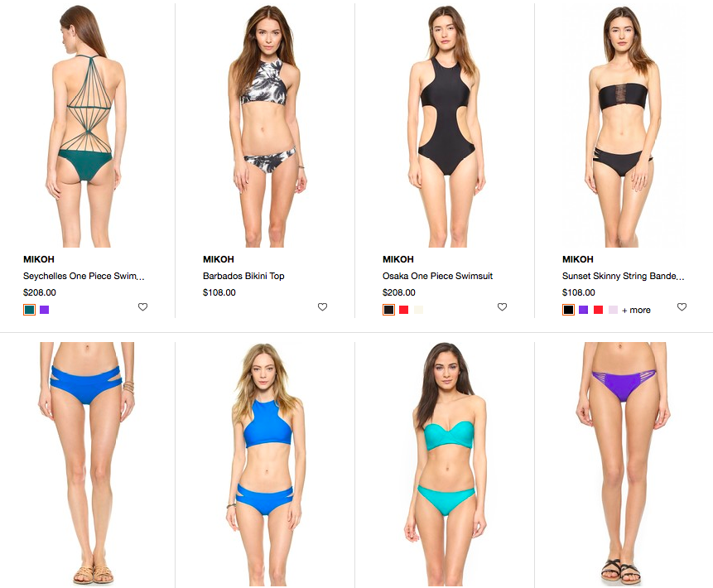Heart the Sunset Skinny String Bandeau item
The height and width of the screenshot is (588, 713).
click(682, 307)
